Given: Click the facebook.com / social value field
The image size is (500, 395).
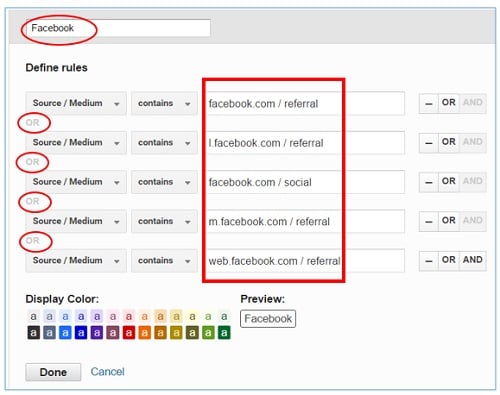Looking at the screenshot, I should coord(305,182).
